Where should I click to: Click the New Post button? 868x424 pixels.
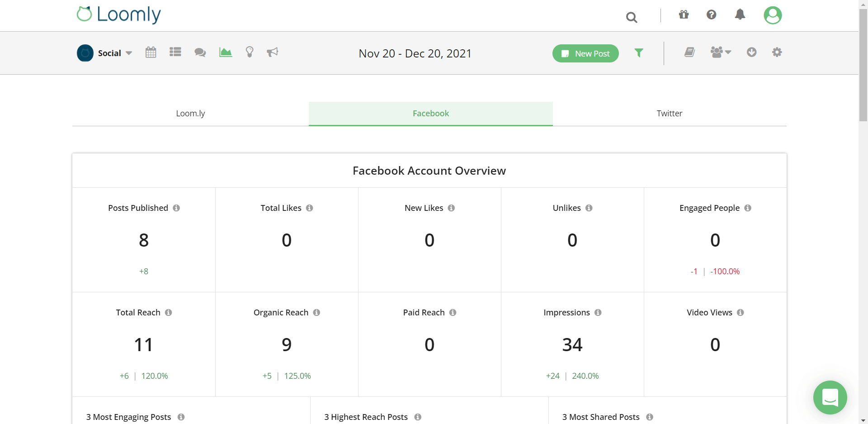coord(585,53)
